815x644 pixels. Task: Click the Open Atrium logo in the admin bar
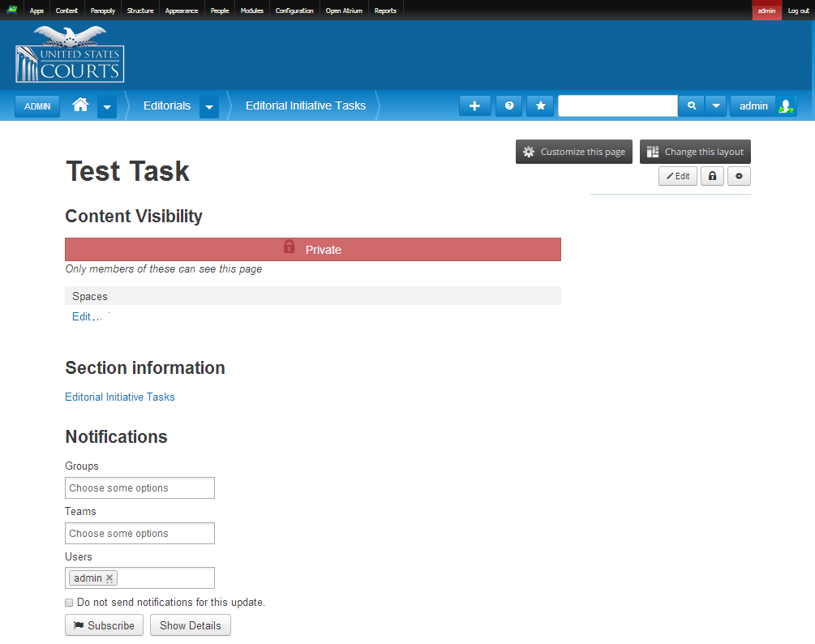(x=11, y=10)
